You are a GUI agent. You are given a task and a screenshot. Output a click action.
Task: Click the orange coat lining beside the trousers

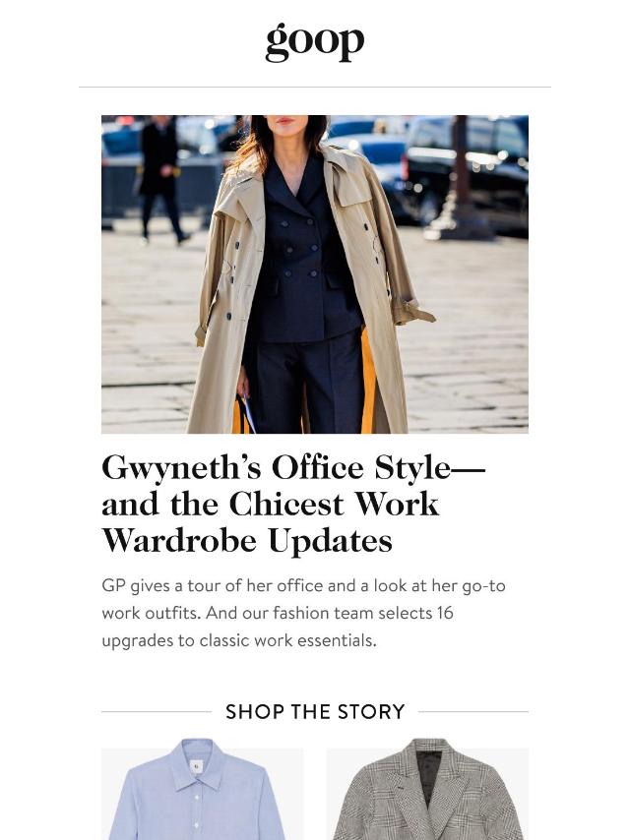tap(368, 383)
